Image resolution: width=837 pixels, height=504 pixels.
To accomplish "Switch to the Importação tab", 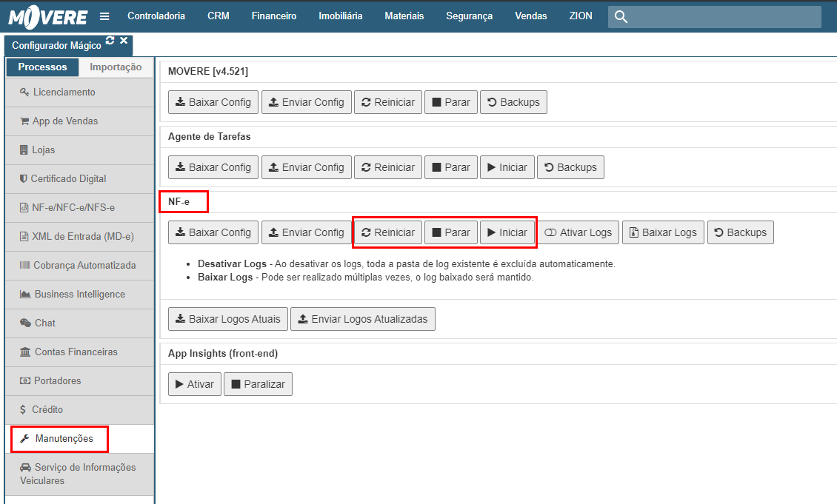I will 116,67.
